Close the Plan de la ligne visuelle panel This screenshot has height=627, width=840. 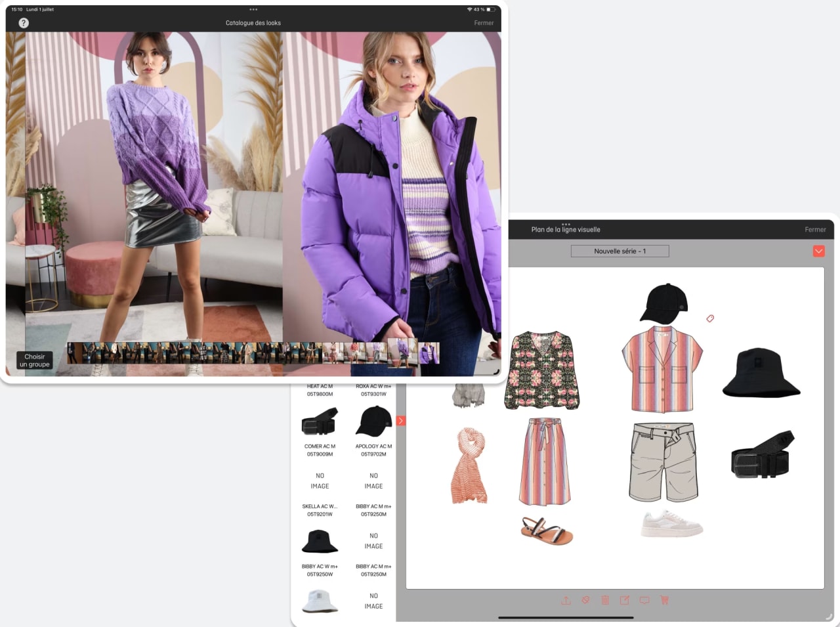point(815,230)
